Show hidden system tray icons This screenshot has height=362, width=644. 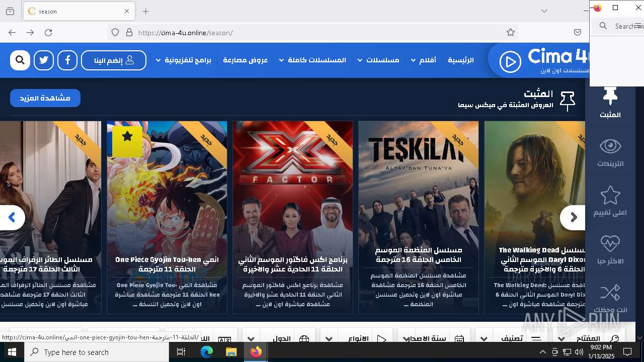(x=542, y=352)
